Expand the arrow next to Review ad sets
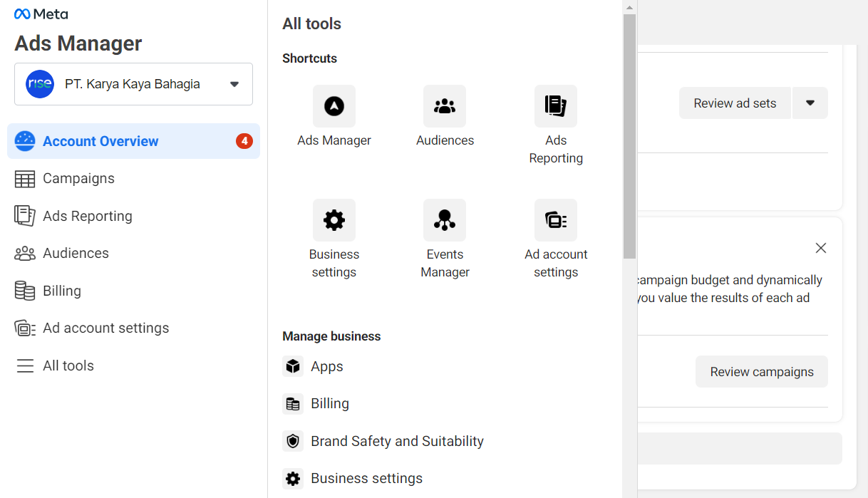The image size is (868, 498). point(810,103)
